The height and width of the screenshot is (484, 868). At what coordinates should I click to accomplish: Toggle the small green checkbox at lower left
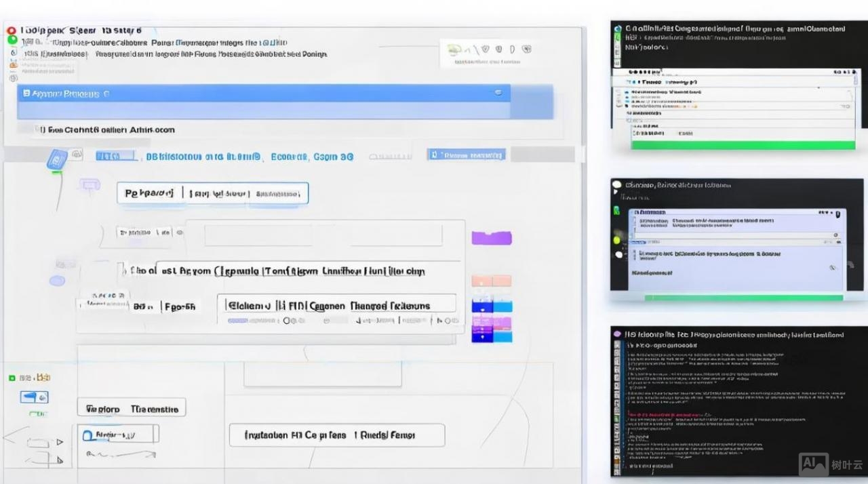click(12, 378)
